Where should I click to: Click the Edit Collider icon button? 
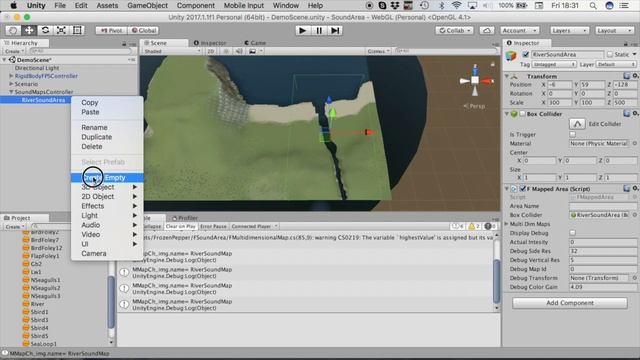577,124
